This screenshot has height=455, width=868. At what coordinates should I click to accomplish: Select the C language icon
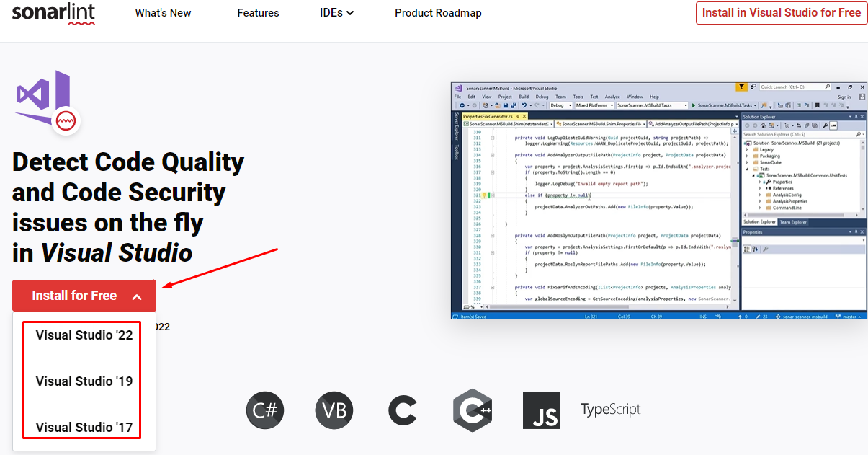point(403,410)
